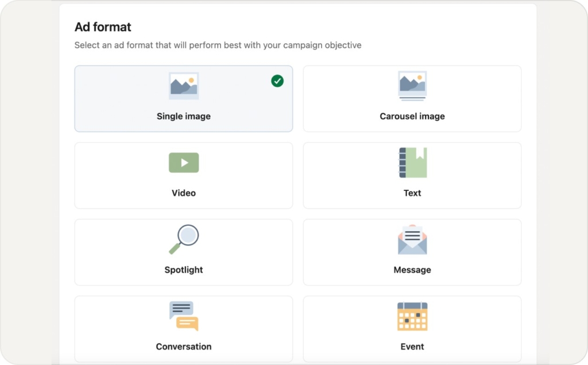Click the Video play icon
This screenshot has height=365, width=588.
tap(184, 163)
